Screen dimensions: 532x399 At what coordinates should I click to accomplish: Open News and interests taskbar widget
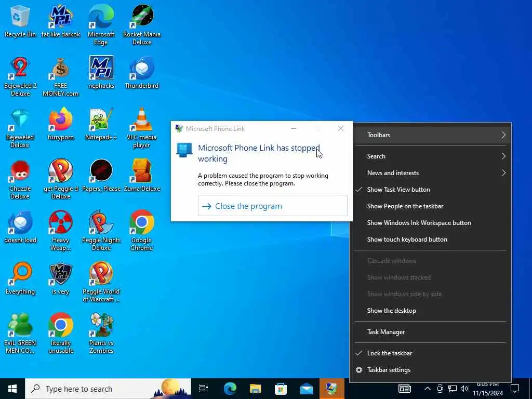(404, 389)
